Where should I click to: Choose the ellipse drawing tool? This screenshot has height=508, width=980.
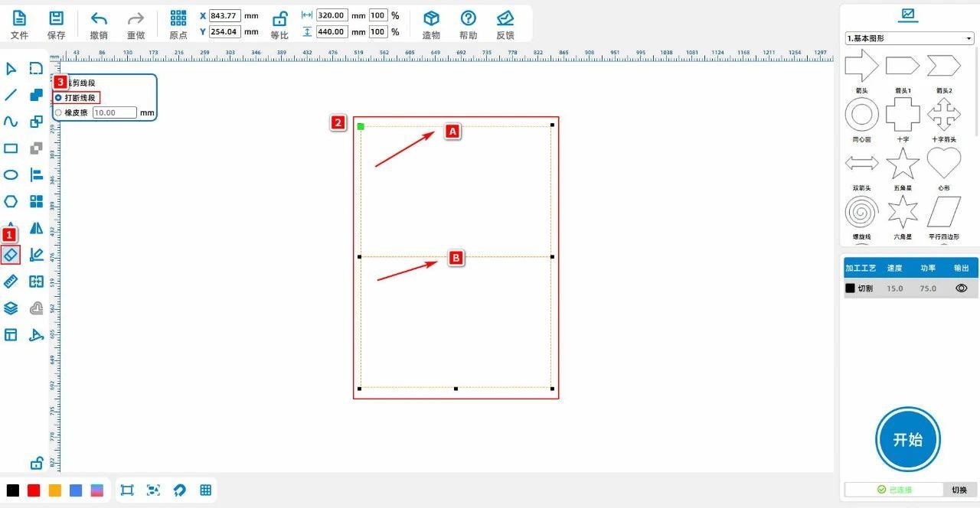[11, 174]
